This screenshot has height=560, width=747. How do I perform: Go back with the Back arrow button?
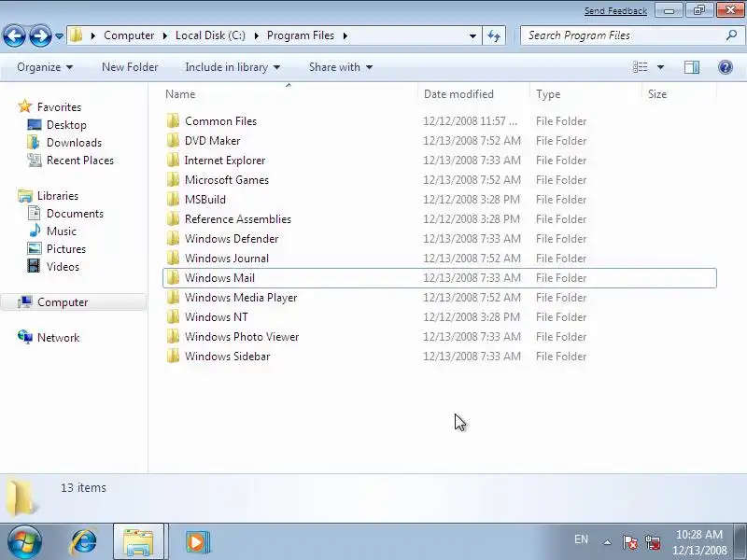(14, 35)
